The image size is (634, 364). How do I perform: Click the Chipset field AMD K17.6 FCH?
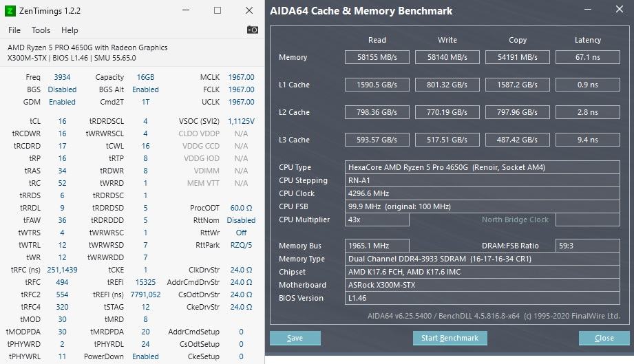tap(483, 272)
